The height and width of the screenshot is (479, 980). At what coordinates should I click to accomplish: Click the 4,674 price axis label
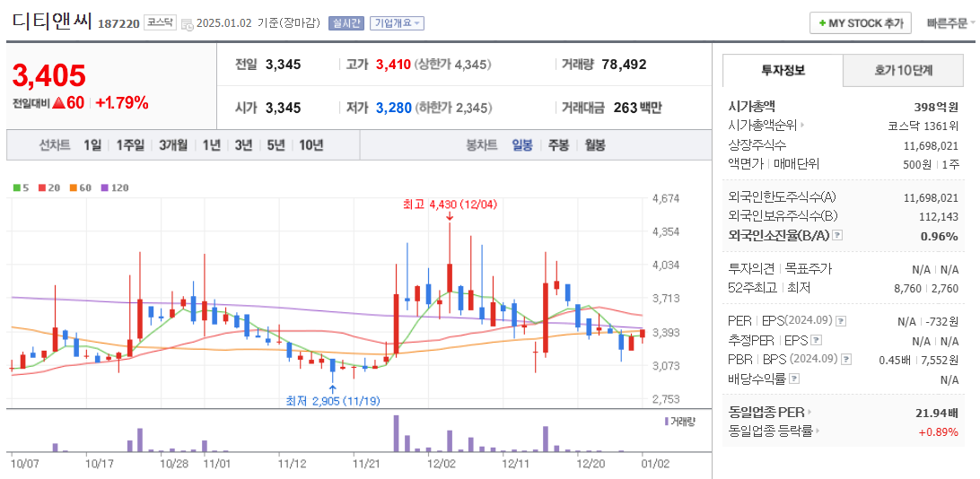[666, 198]
